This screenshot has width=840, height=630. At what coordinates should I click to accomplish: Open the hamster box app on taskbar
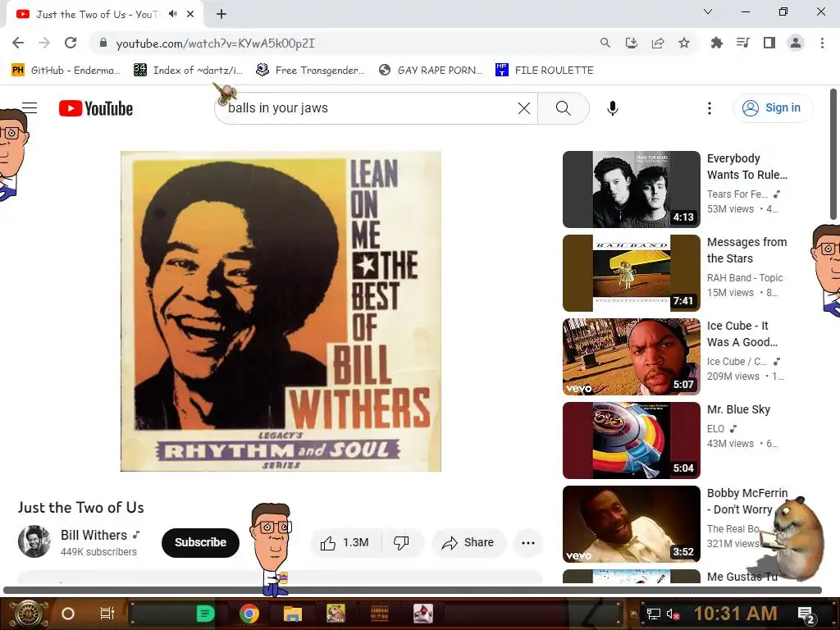coord(336,614)
